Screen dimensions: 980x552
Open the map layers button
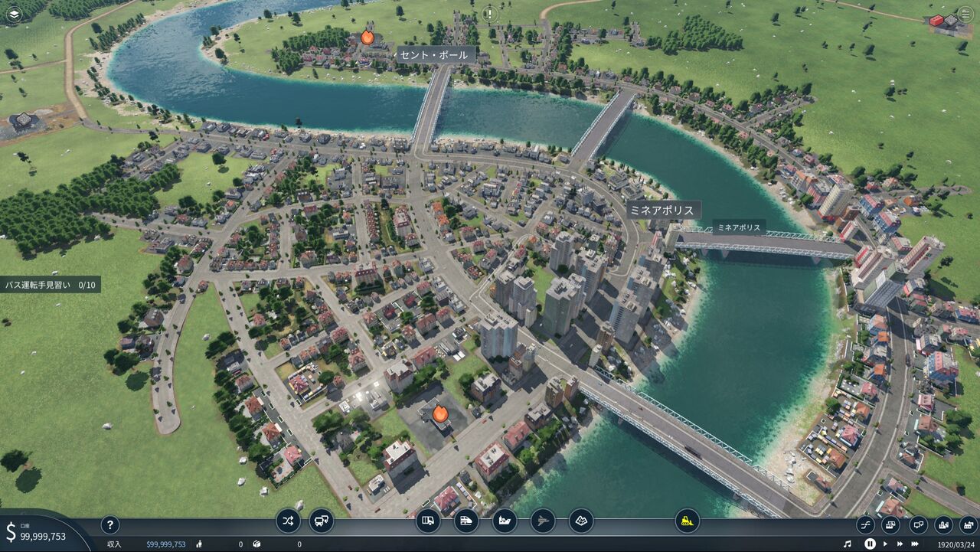tap(13, 14)
